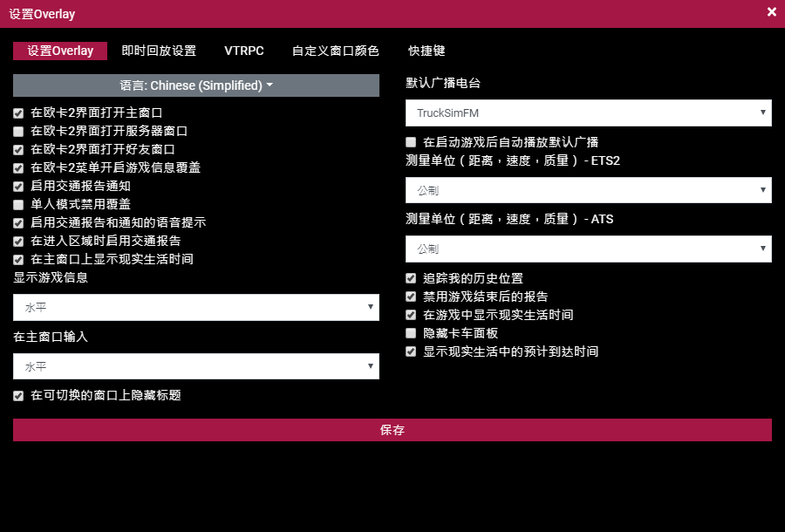Open the 在主窗口输入 dropdown

coord(196,366)
